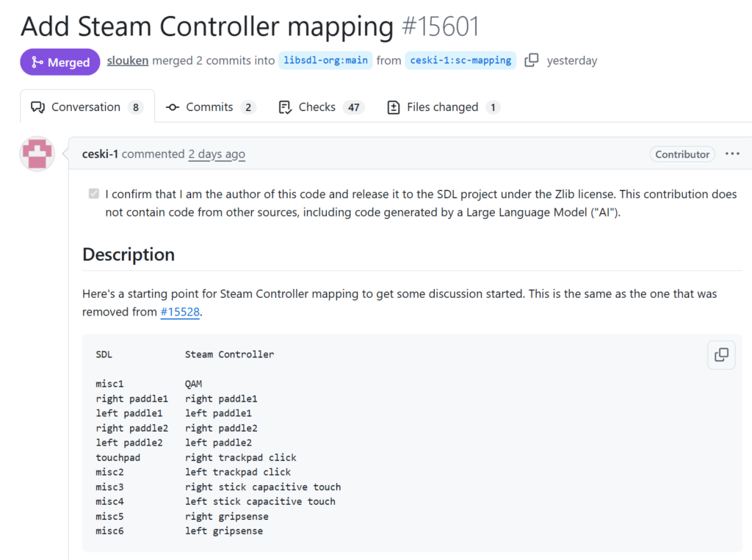
Task: Click the 'QAM' entry in code block
Action: 193,384
